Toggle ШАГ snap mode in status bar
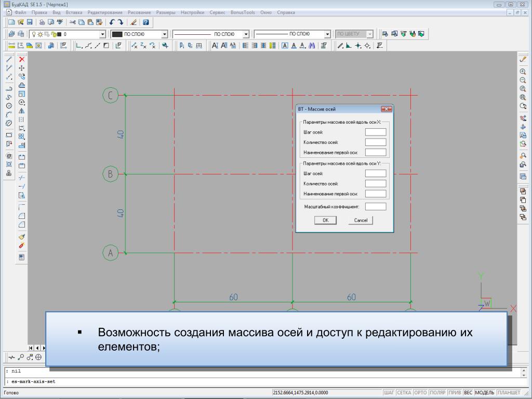 click(x=389, y=393)
